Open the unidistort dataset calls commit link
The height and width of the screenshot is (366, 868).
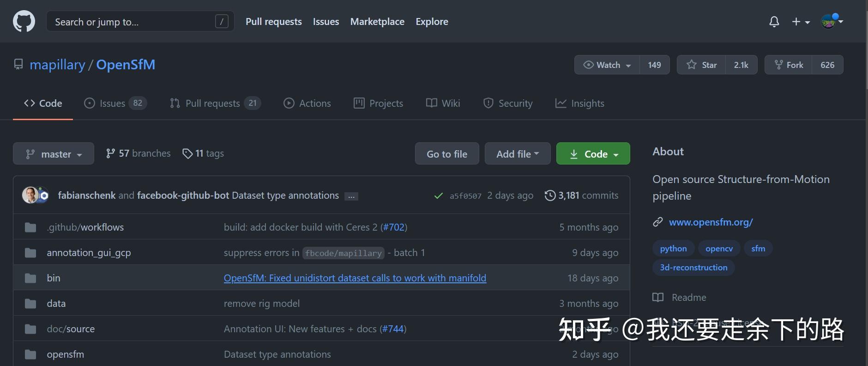355,278
